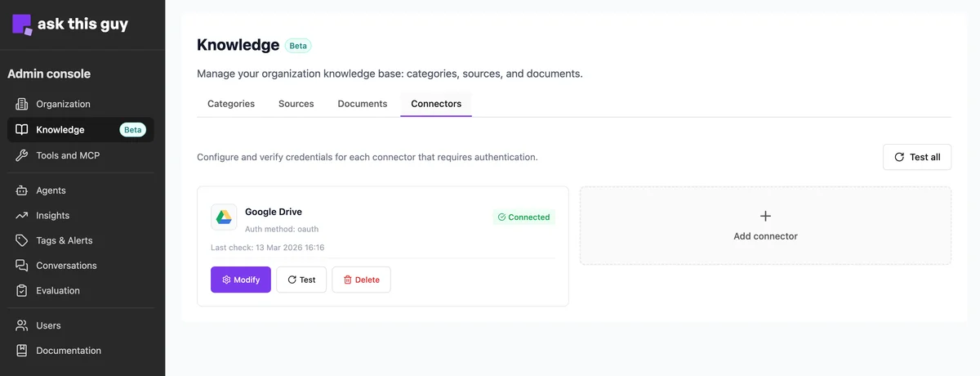Click the 'Last check: 13 Mar 2026 16:16' text
This screenshot has height=376, width=980.
coord(268,248)
